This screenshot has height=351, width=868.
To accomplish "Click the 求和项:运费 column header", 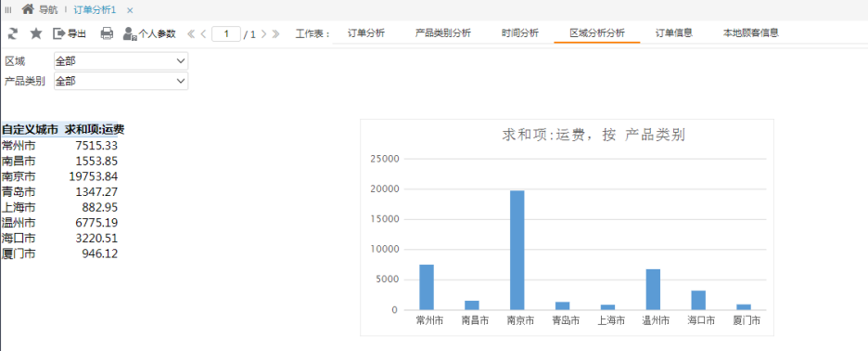I will click(94, 130).
